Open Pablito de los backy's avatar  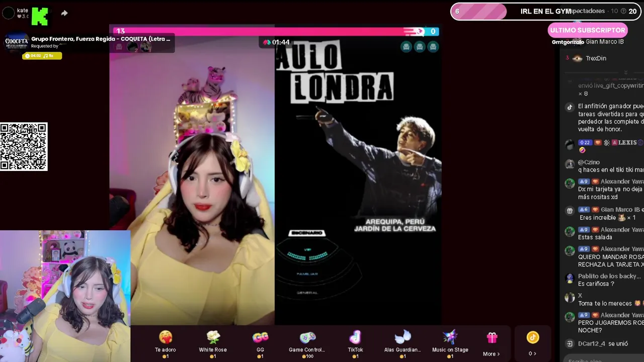tap(570, 278)
